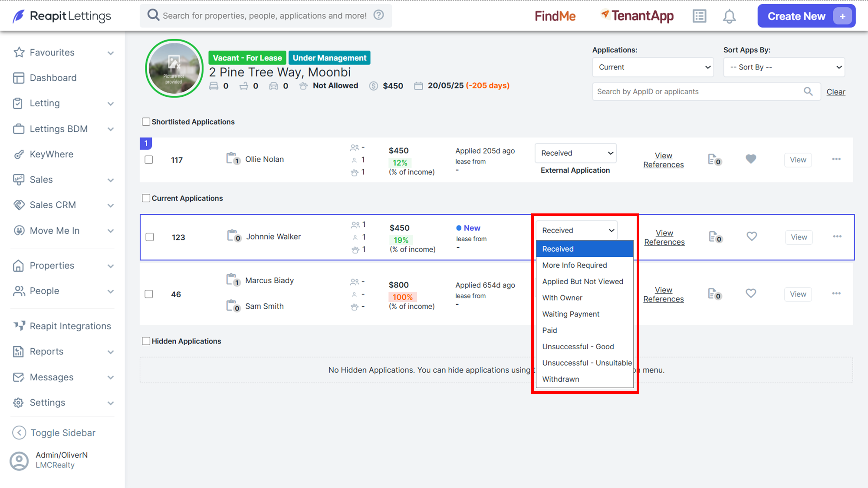
Task: Click the help question mark icon in search bar
Action: (x=378, y=15)
